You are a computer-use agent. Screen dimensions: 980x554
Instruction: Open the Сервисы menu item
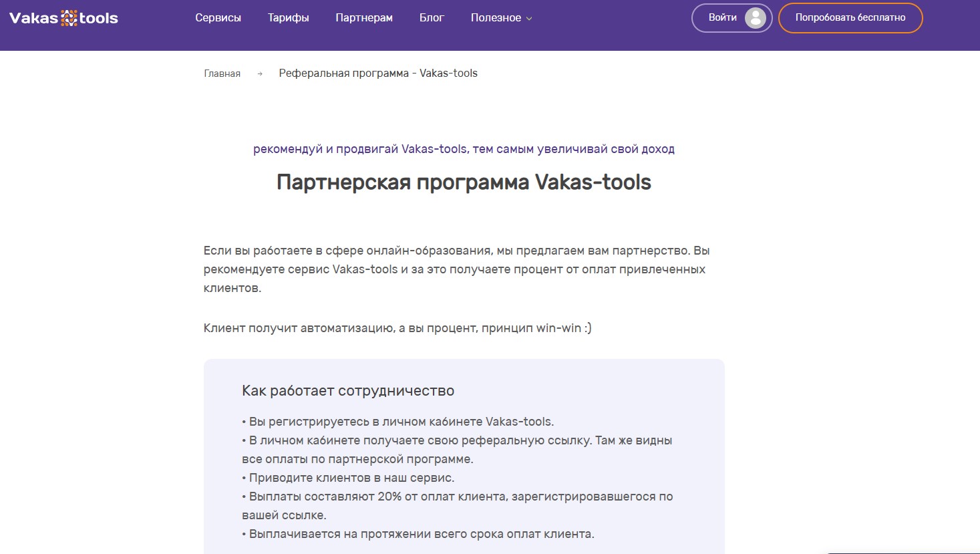tap(218, 18)
